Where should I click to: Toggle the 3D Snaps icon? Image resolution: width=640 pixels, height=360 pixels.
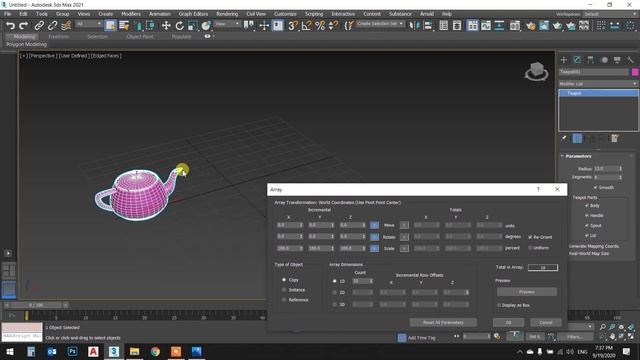click(293, 26)
